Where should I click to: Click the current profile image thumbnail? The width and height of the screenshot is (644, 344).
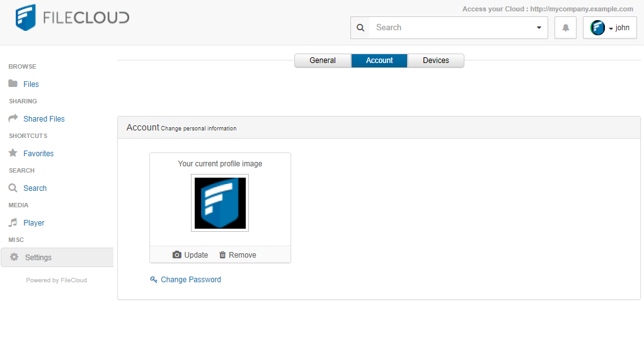click(x=220, y=203)
